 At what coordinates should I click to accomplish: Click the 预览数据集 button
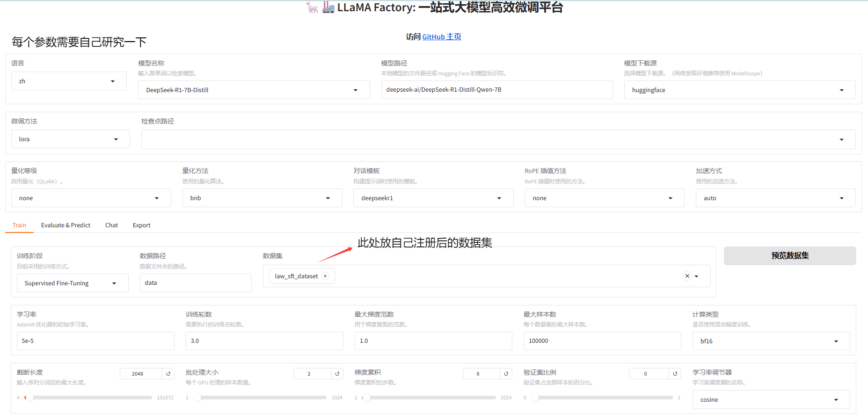pos(790,256)
